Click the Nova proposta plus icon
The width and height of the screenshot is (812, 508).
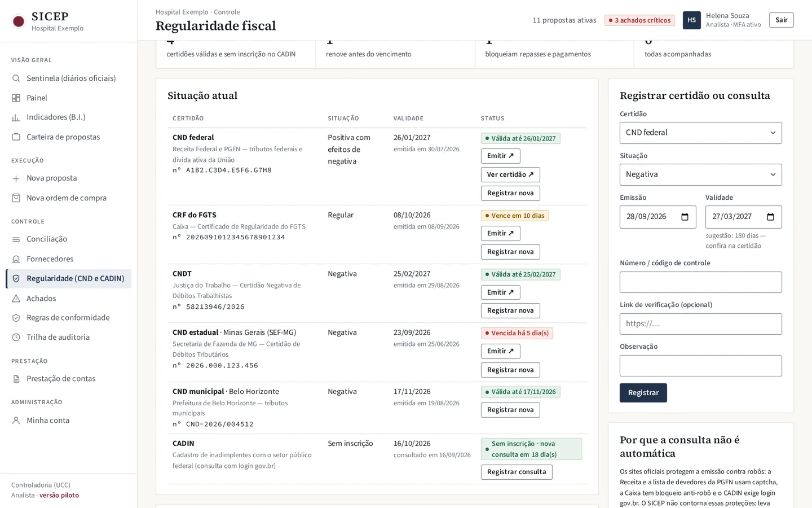click(16, 178)
